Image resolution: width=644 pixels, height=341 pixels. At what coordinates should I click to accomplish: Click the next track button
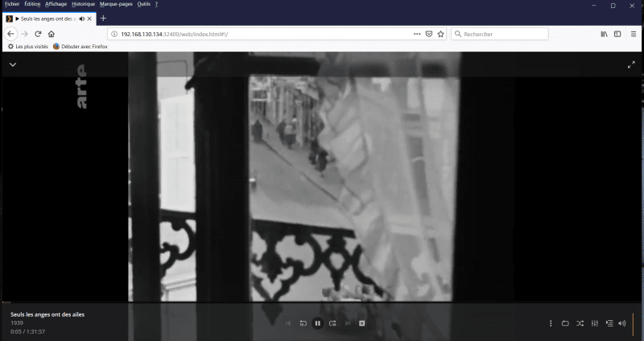click(348, 323)
